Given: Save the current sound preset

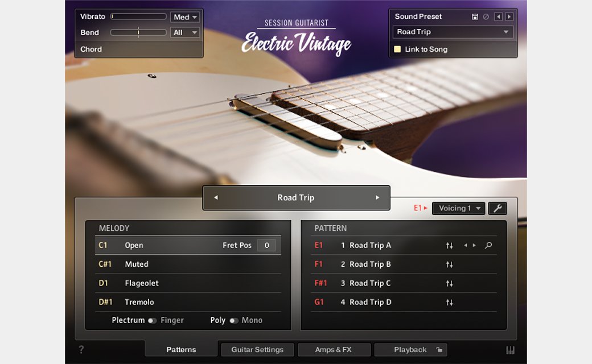Looking at the screenshot, I should [x=475, y=16].
